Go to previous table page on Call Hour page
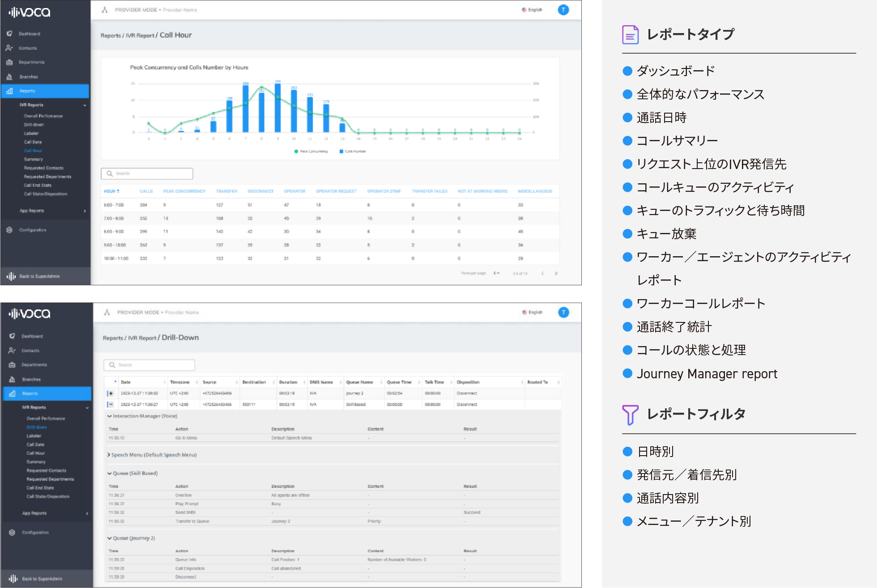The image size is (877, 588). coord(542,273)
